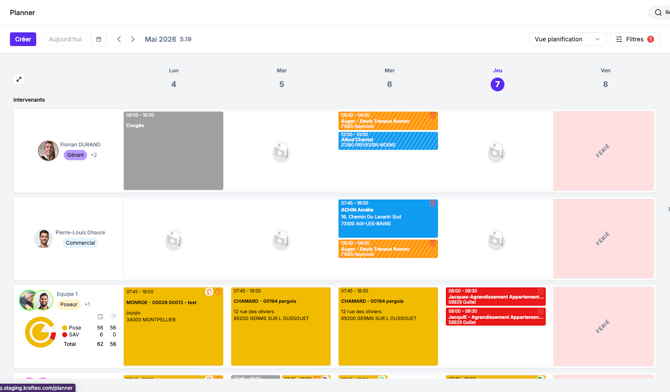The width and height of the screenshot is (670, 392).
Task: Click the clock column icon in Equipe 1 stats
Action: [x=113, y=317]
